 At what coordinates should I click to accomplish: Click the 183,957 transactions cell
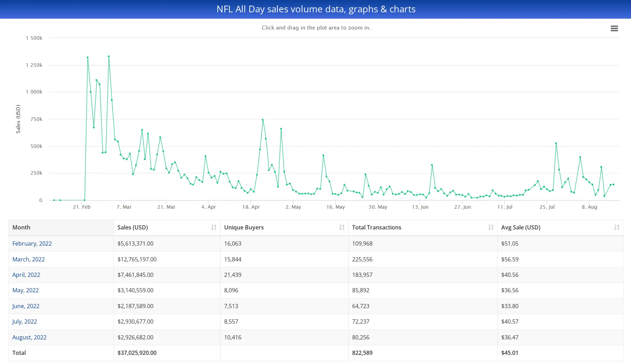tap(423, 275)
